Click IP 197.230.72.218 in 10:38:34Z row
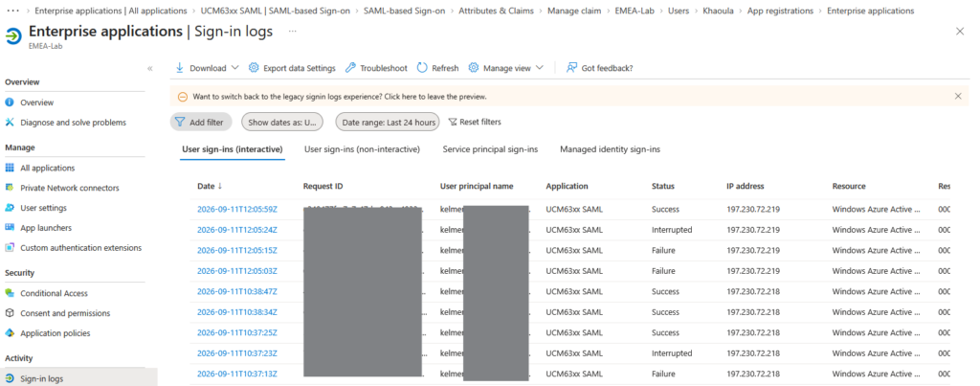Image resolution: width=980 pixels, height=386 pixels. point(752,312)
